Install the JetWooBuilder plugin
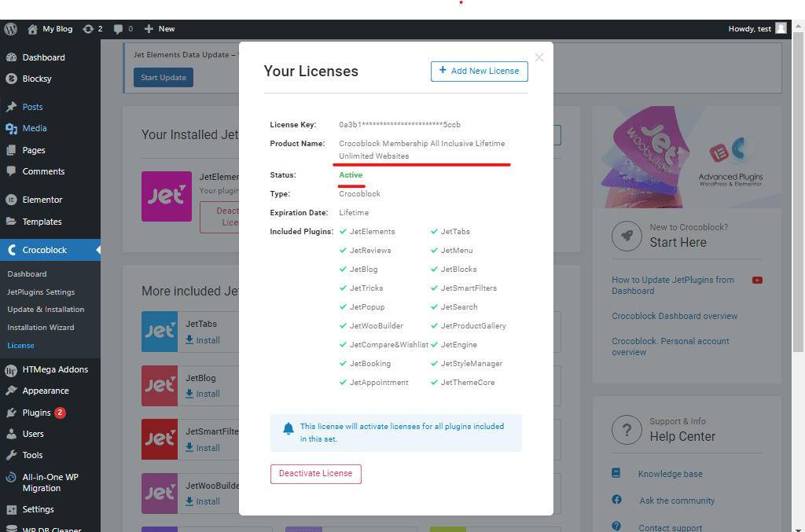This screenshot has width=805, height=532. (202, 501)
